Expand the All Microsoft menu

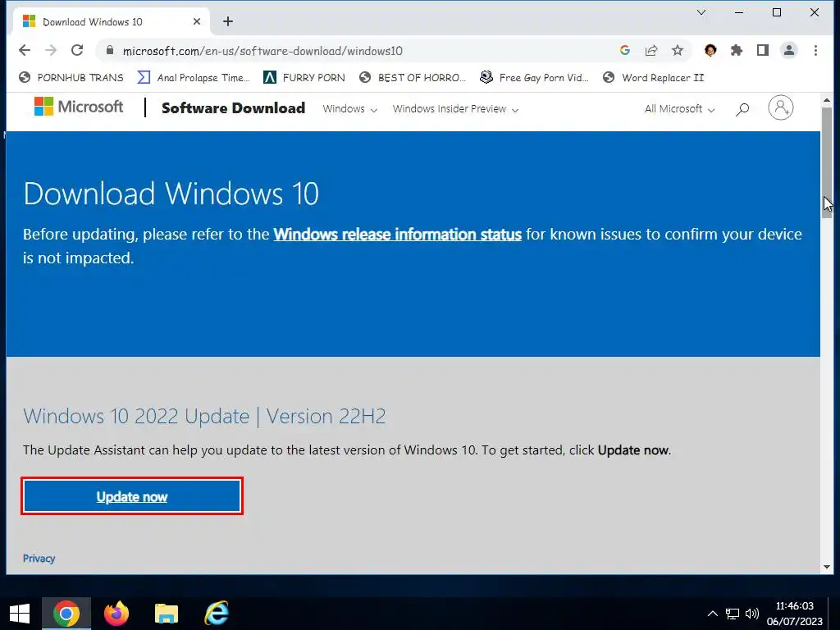[679, 109]
